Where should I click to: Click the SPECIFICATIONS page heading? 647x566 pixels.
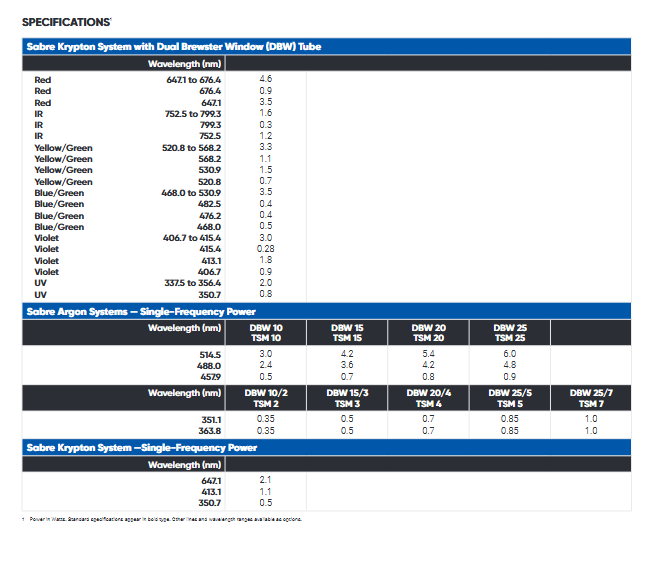66,22
